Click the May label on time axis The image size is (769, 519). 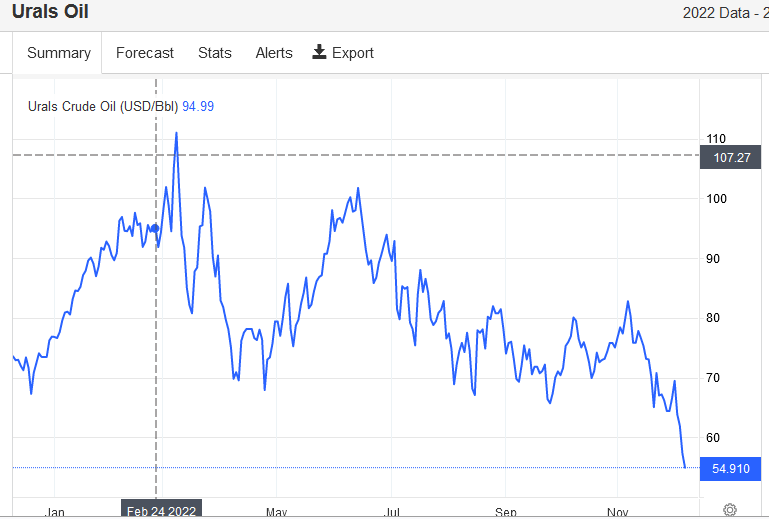277,512
